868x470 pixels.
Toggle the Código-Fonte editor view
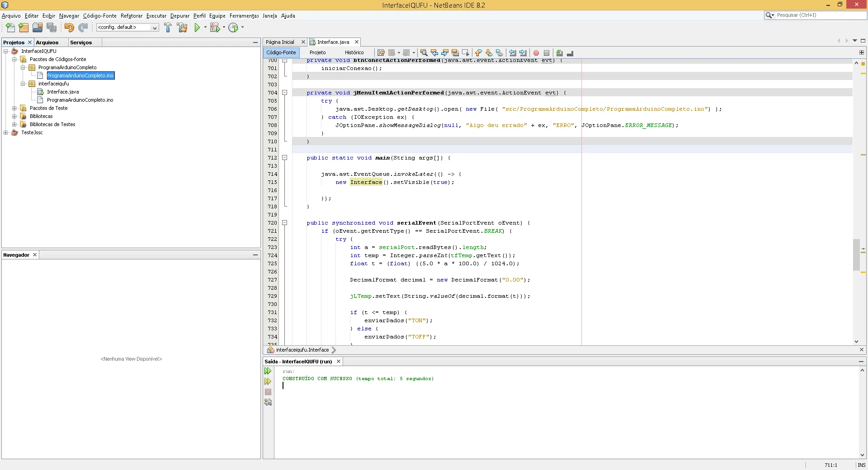click(281, 52)
